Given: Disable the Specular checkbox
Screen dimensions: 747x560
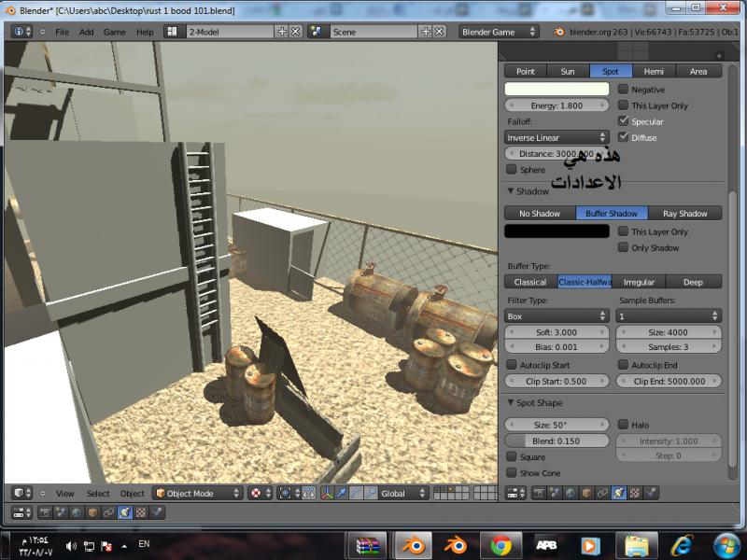Looking at the screenshot, I should point(623,121).
